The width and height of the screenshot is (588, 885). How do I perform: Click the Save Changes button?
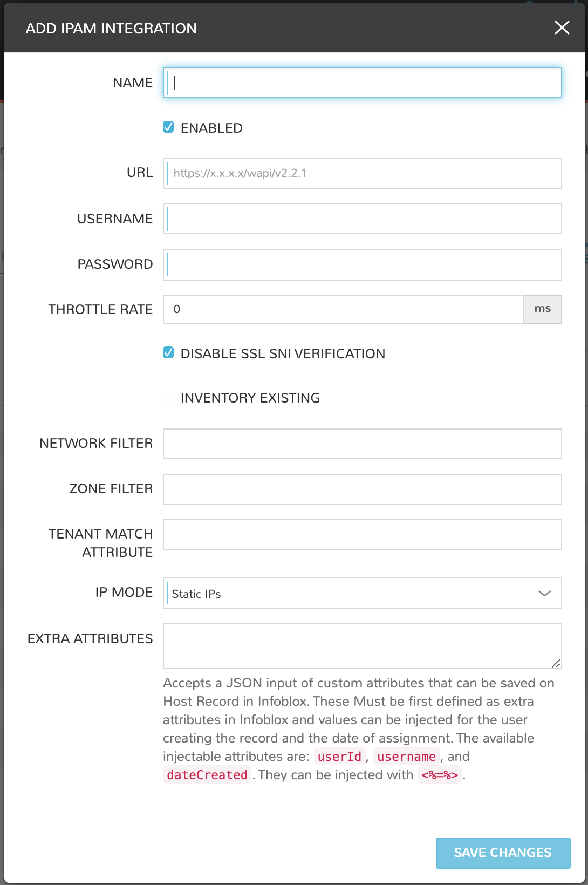(502, 853)
